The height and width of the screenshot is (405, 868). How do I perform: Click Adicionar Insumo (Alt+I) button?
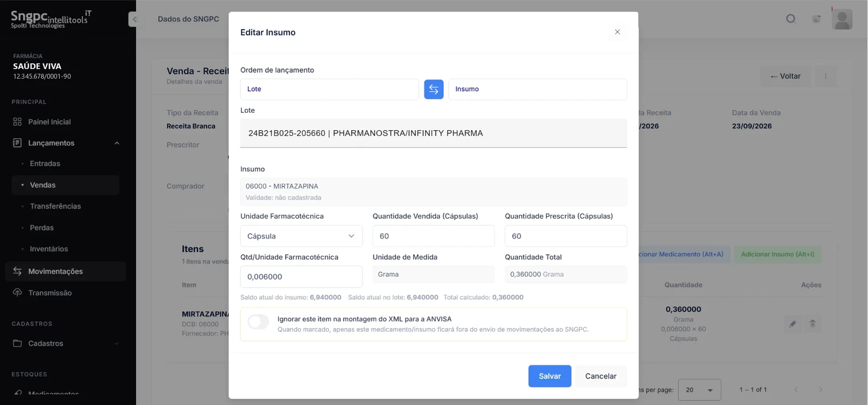777,254
